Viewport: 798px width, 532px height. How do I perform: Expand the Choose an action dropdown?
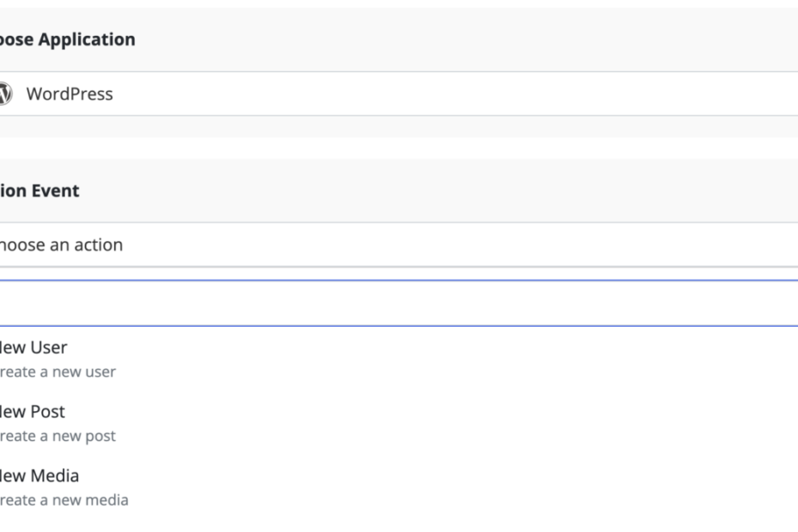[x=399, y=245]
